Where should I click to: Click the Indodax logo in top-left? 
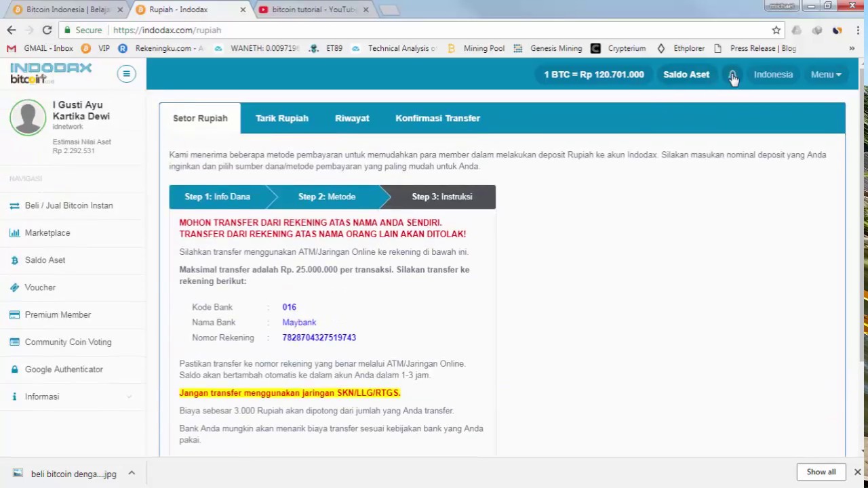click(51, 73)
